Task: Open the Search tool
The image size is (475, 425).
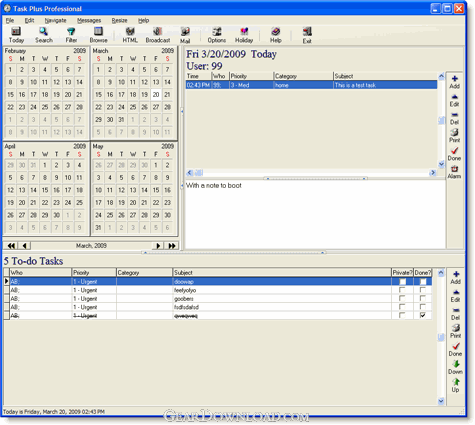Action: click(x=44, y=35)
